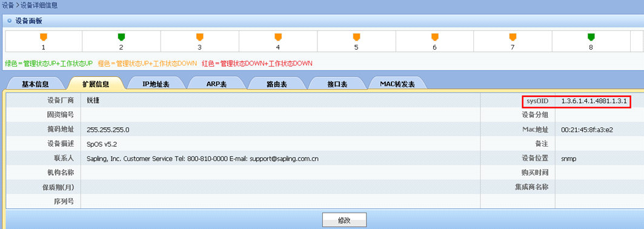Click orange port 1 icon
The height and width of the screenshot is (229, 644).
[x=43, y=38]
